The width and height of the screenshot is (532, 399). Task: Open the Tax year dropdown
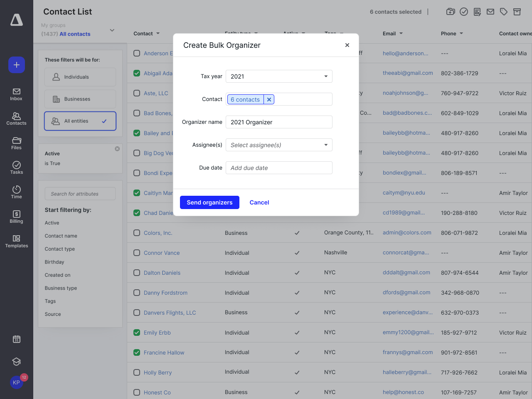[279, 76]
